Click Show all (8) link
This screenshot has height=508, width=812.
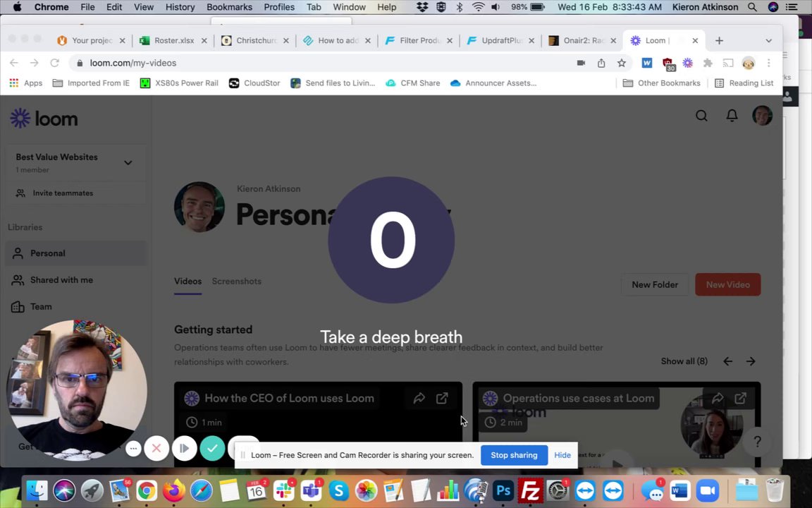[x=684, y=361]
